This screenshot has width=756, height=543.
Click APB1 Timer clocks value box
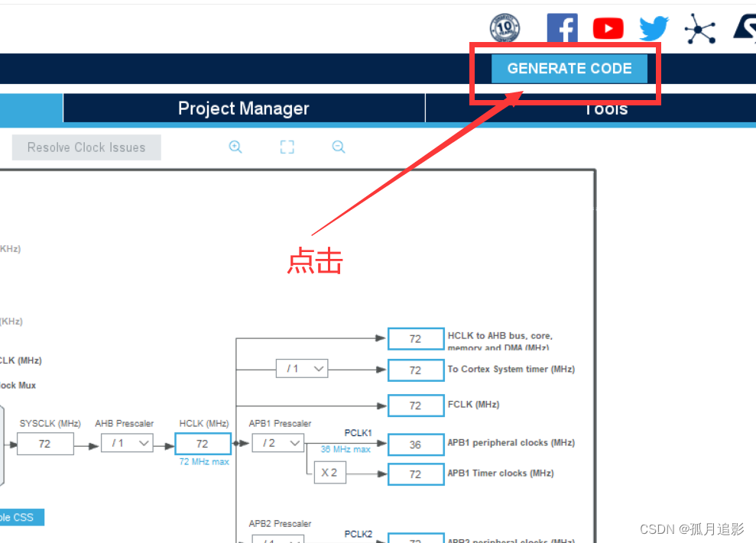(416, 474)
